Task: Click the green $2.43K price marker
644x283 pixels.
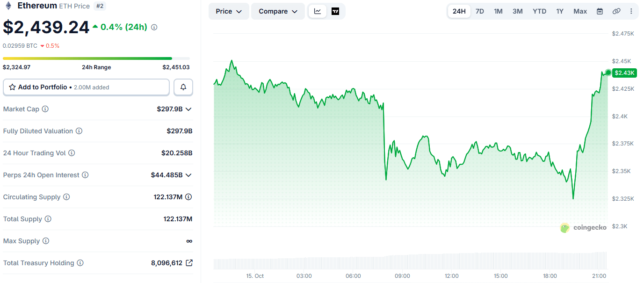Action: click(625, 73)
